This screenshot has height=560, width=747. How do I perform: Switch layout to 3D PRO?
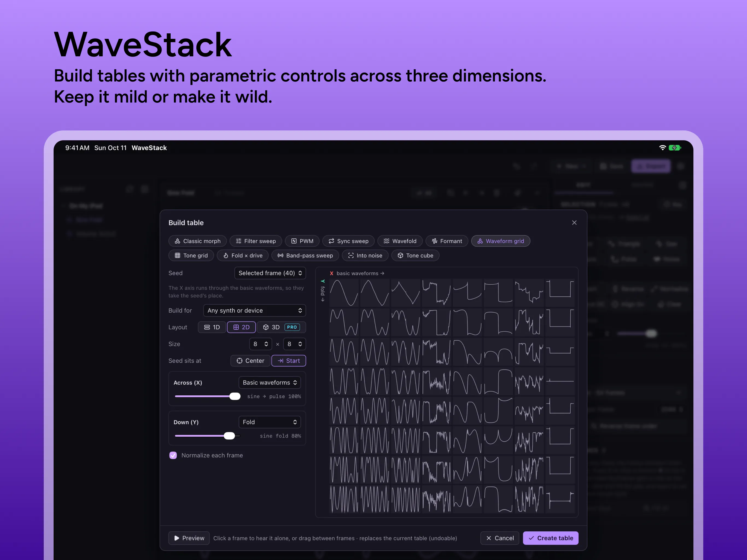tap(281, 327)
